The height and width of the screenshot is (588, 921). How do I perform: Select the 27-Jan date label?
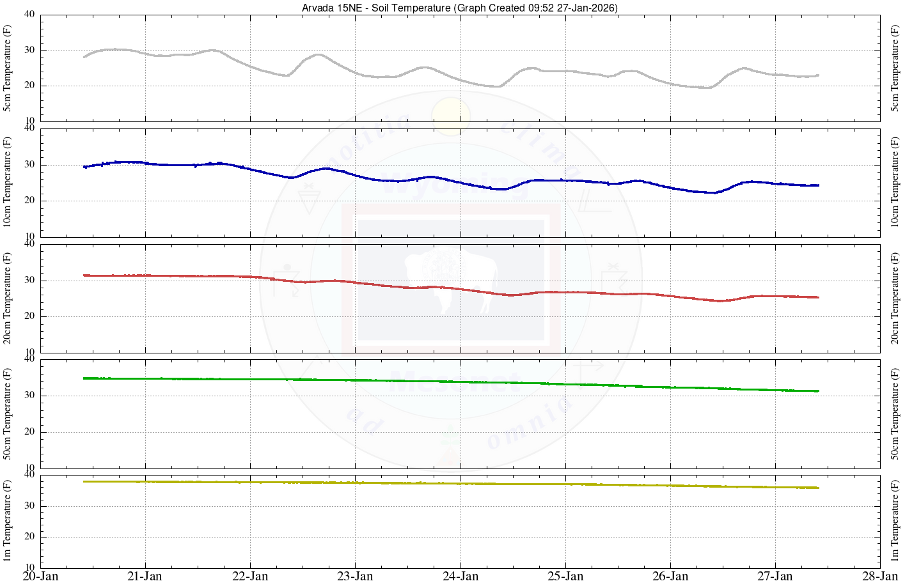(x=775, y=576)
